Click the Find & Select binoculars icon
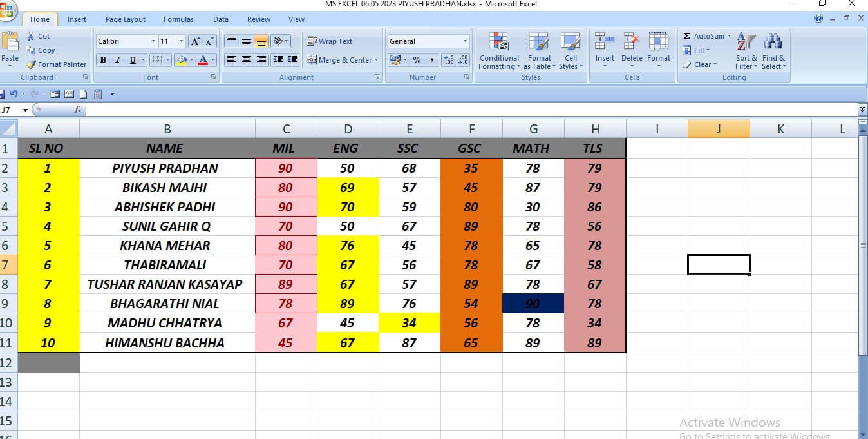 tap(773, 43)
